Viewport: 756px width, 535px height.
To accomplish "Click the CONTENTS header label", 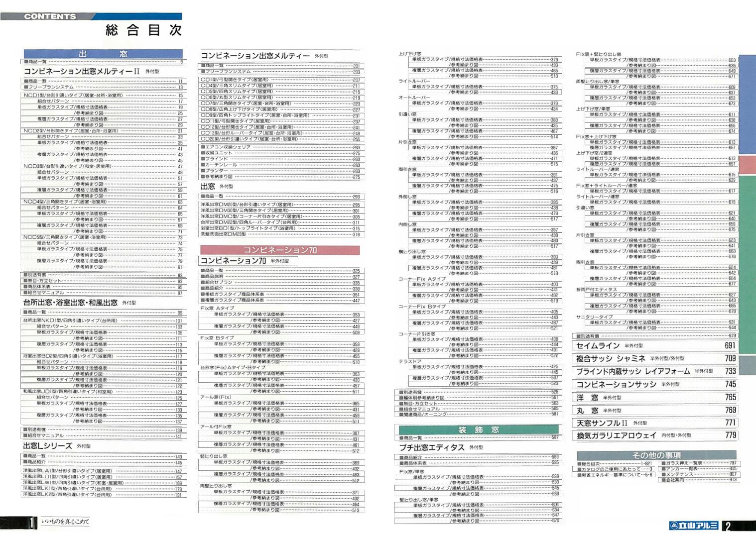I will pyautogui.click(x=50, y=16).
